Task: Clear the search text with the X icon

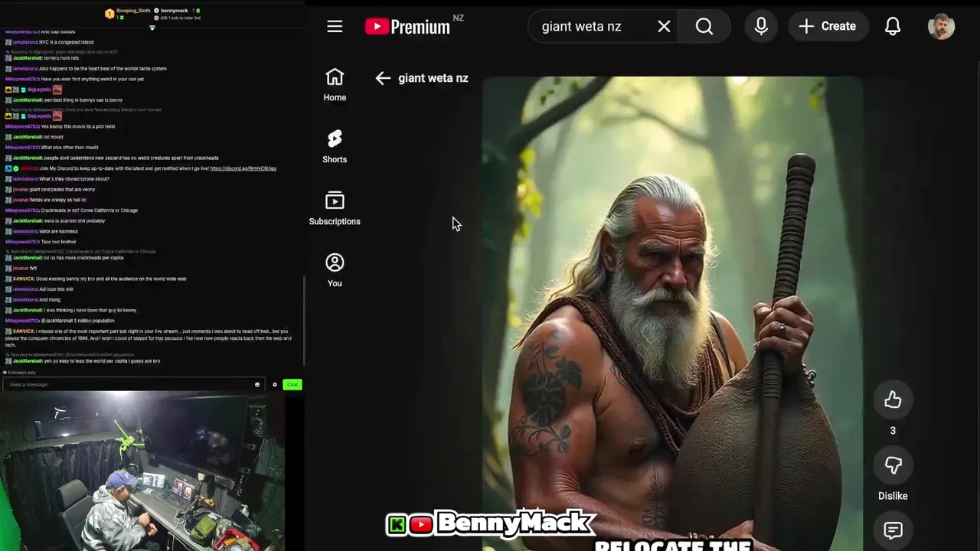Action: tap(664, 27)
